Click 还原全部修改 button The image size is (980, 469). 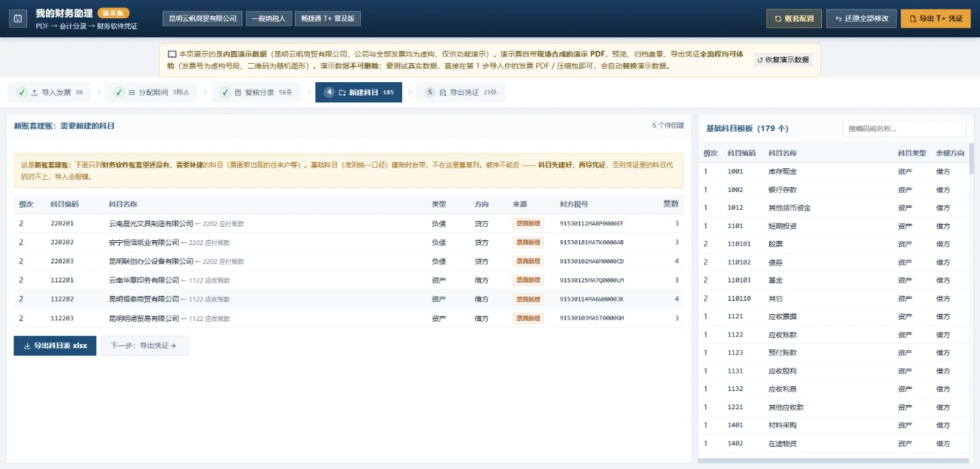click(x=861, y=18)
